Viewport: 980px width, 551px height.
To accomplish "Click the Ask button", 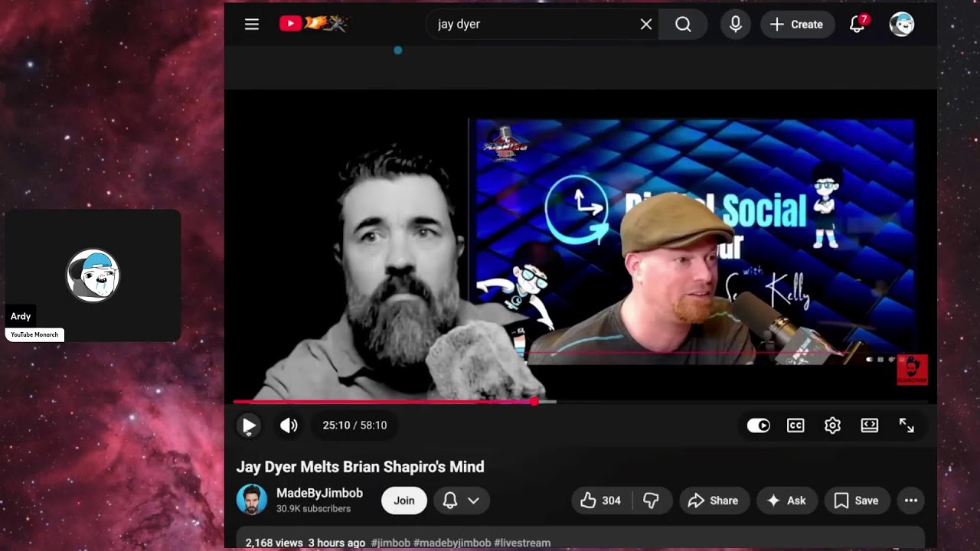I will [x=786, y=500].
